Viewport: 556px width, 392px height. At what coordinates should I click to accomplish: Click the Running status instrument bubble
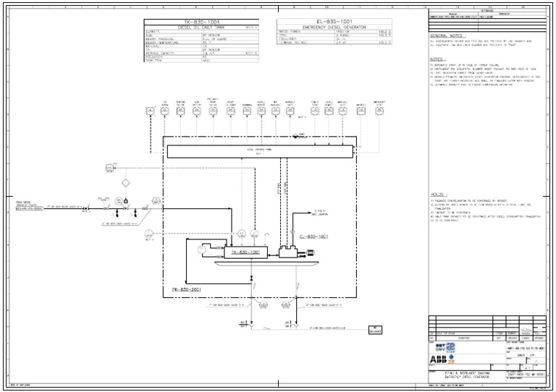247,111
